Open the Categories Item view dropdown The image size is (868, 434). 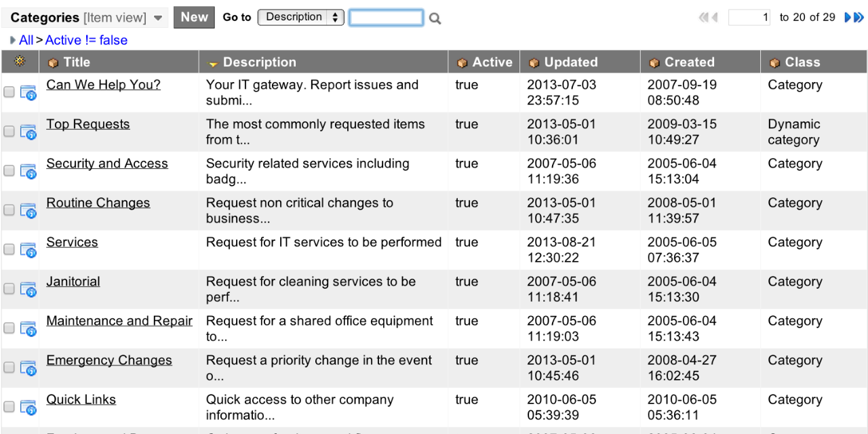coord(159,17)
